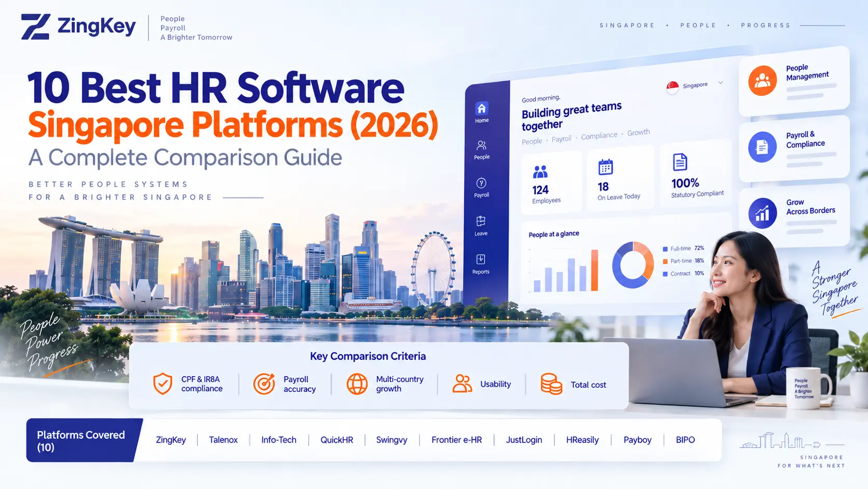Select the QuickHR platform entry
This screenshot has height=489, width=868.
pyautogui.click(x=336, y=440)
